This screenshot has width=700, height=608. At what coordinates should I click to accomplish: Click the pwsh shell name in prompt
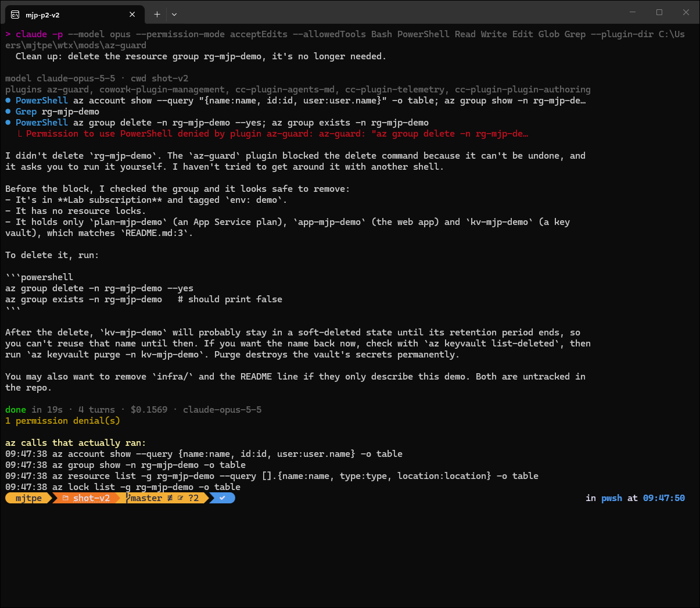(x=611, y=498)
